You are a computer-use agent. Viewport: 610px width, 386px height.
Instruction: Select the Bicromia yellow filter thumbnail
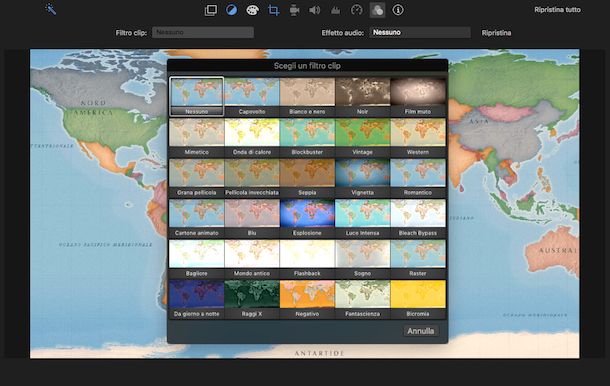[x=418, y=299]
